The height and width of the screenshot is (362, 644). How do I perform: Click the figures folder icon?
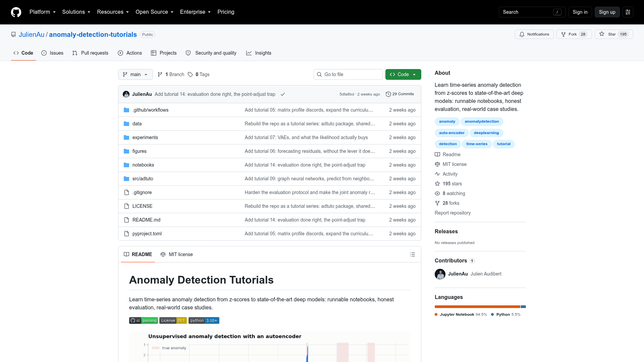coord(126,151)
